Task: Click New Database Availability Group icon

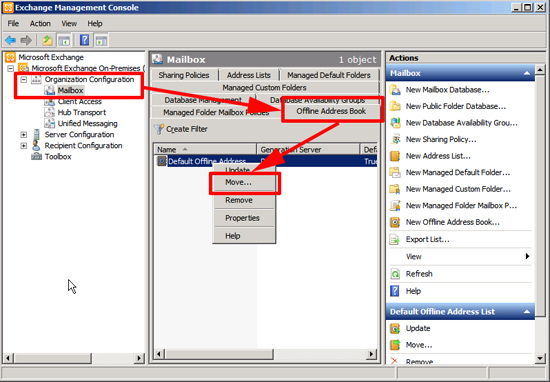Action: tap(395, 123)
